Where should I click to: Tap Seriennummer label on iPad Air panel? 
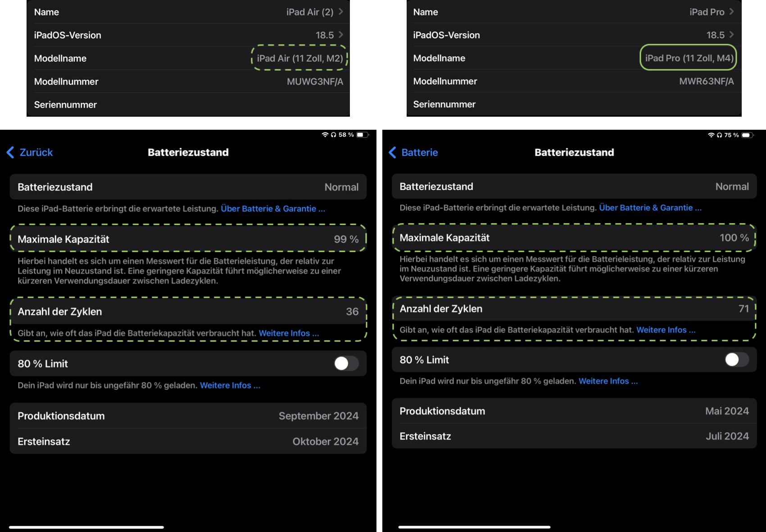[65, 105]
